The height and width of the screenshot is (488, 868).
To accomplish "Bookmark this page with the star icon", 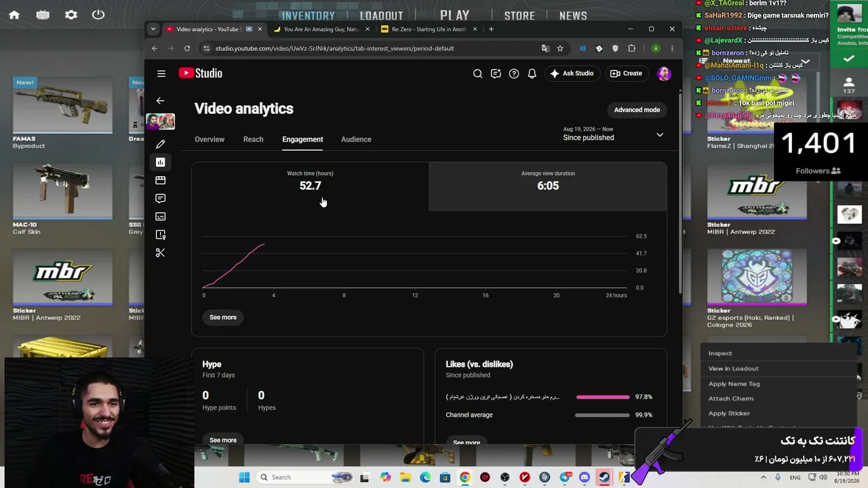I will [x=560, y=48].
